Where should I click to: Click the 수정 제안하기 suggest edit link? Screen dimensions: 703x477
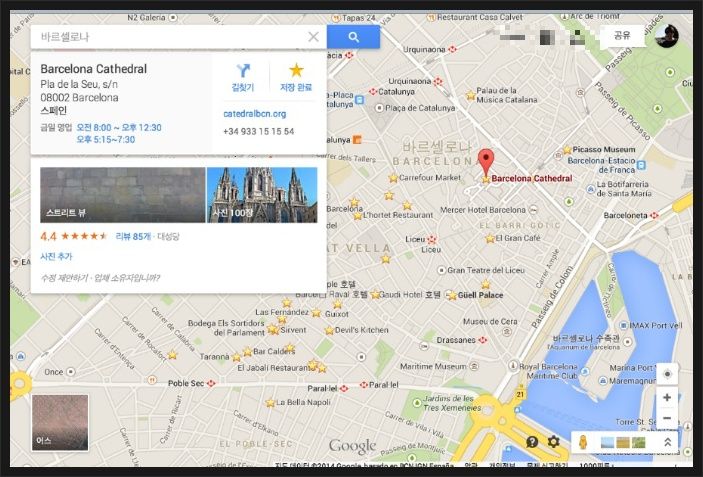point(64,278)
